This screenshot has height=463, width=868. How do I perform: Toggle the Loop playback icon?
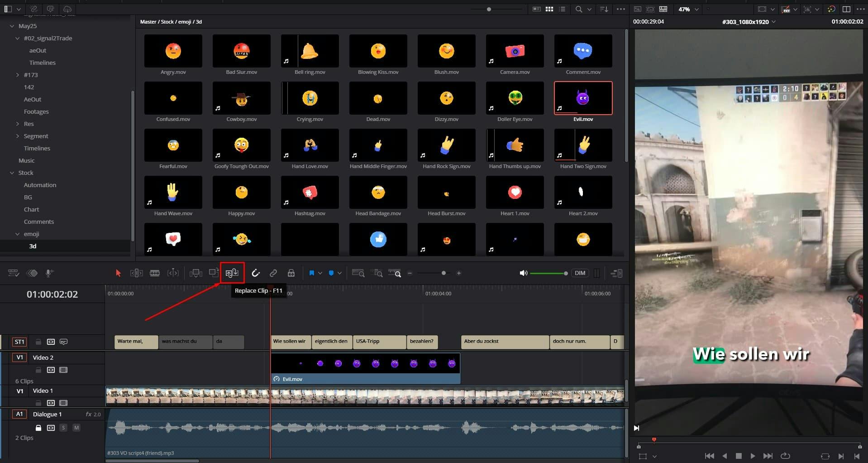click(786, 456)
